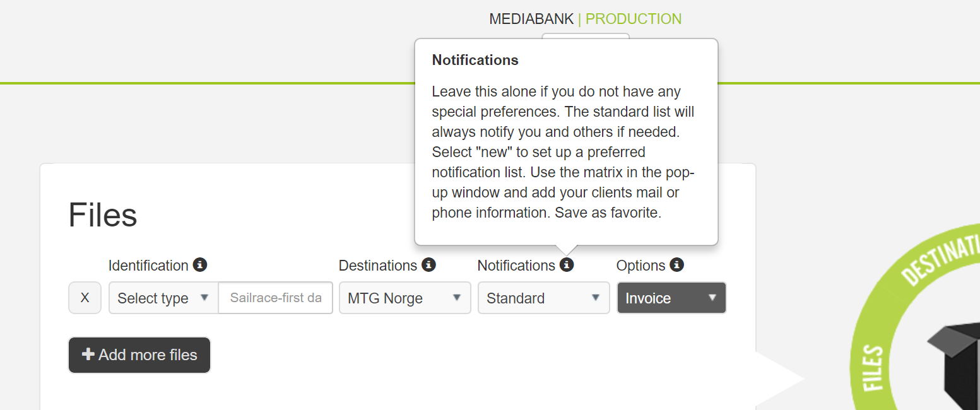The image size is (980, 410).
Task: Expand the MTG Norge destinations dropdown
Action: tap(405, 298)
